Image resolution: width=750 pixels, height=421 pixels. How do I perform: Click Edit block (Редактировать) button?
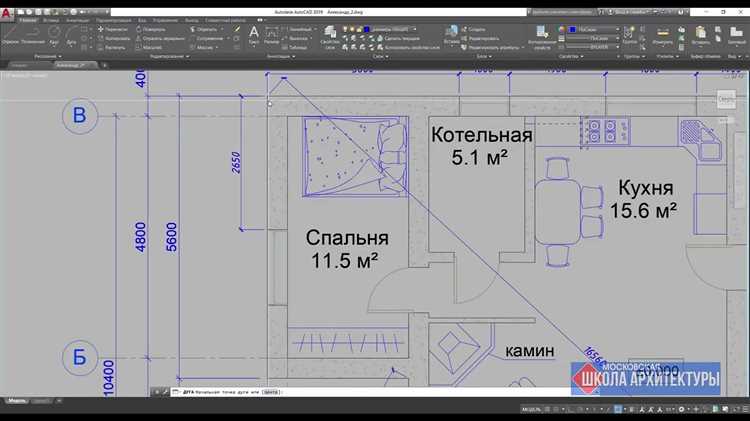coord(480,38)
